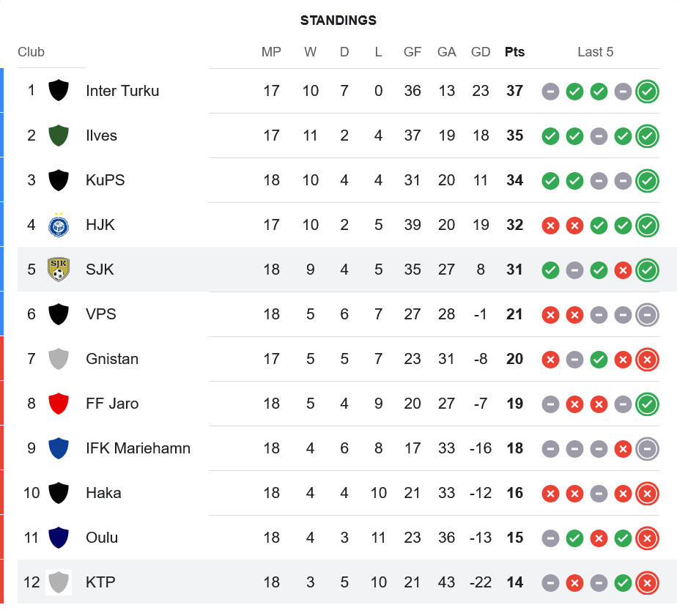The width and height of the screenshot is (677, 616).
Task: Select the Haka club name
Action: tap(103, 493)
